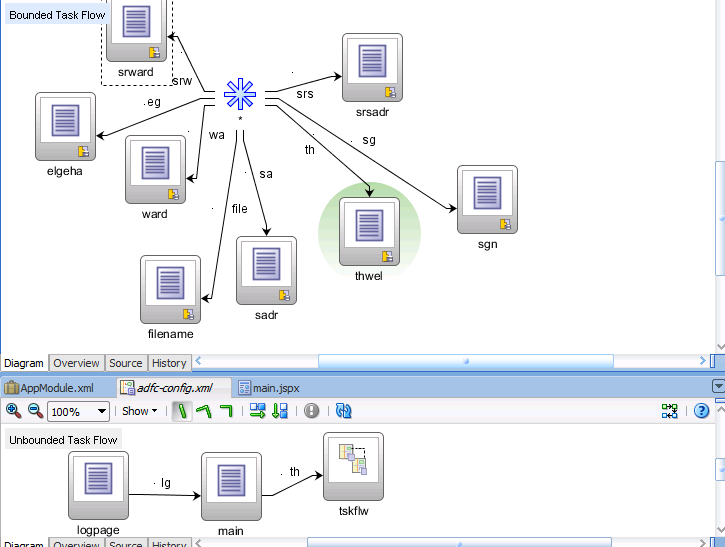Click the vertical layout arrange icon
The image size is (725, 547).
click(280, 411)
